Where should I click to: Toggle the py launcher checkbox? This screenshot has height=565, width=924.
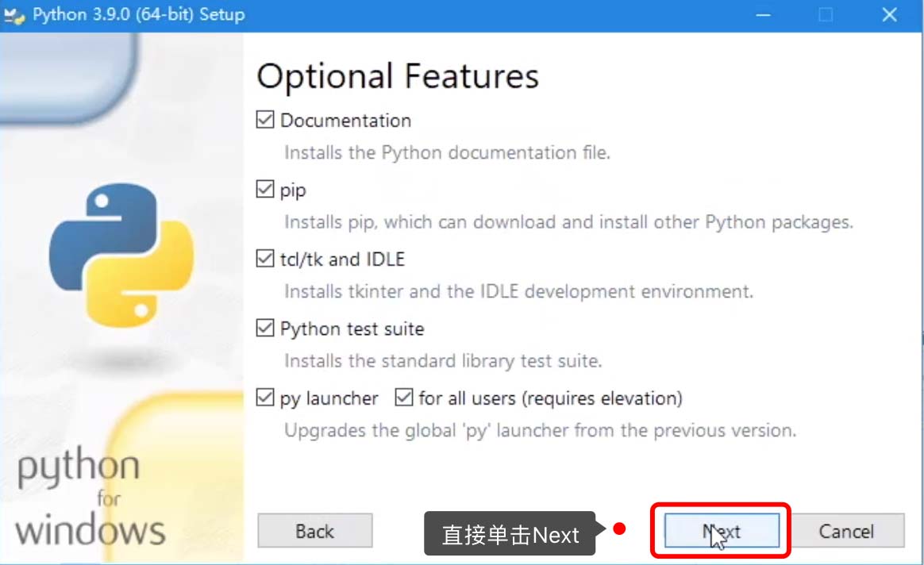tap(265, 398)
